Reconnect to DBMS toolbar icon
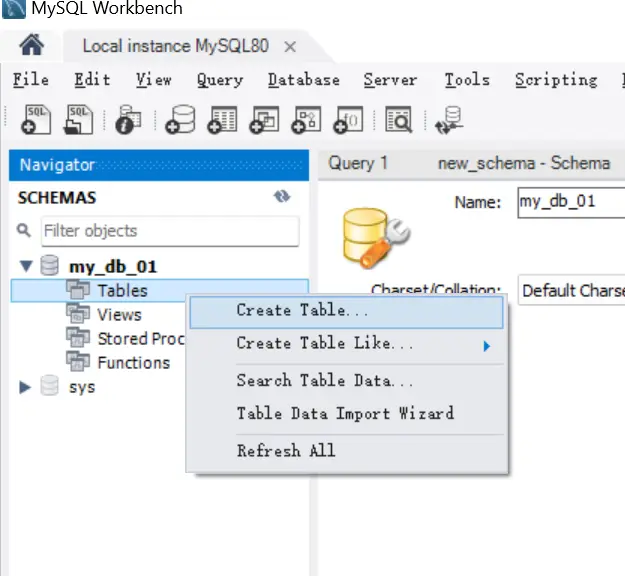Viewport: 625px width, 576px height. [x=449, y=120]
